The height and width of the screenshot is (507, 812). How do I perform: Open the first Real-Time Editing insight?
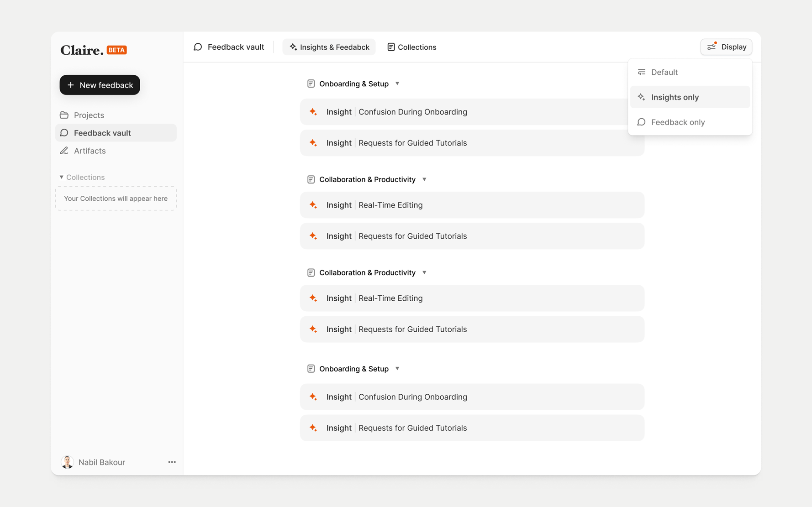click(x=472, y=205)
